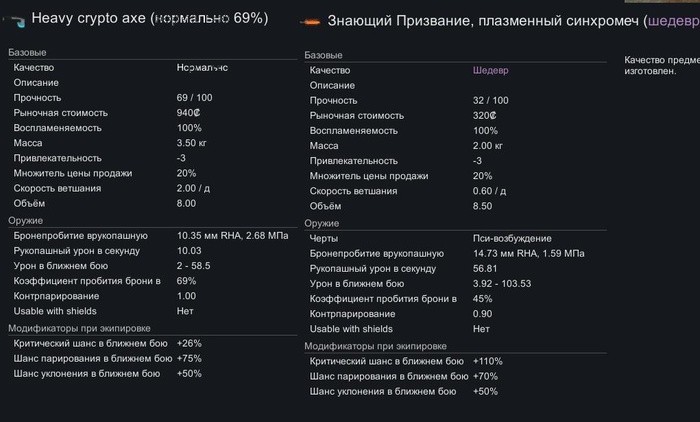Click Рыночная стоимость 940 row
The width and height of the screenshot is (700, 422).
(x=150, y=113)
